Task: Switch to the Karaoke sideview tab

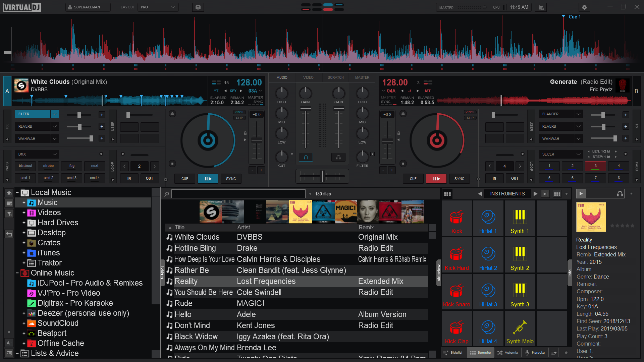Action: pyautogui.click(x=535, y=353)
